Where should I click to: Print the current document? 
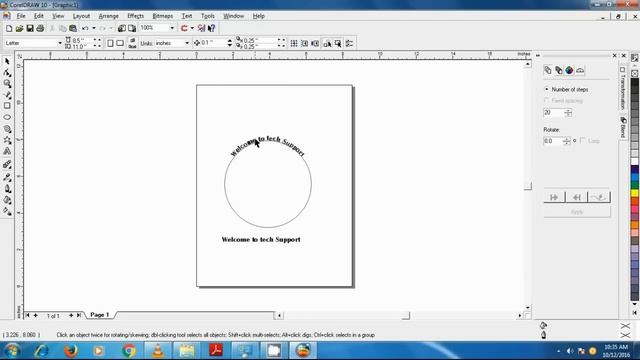tap(40, 28)
